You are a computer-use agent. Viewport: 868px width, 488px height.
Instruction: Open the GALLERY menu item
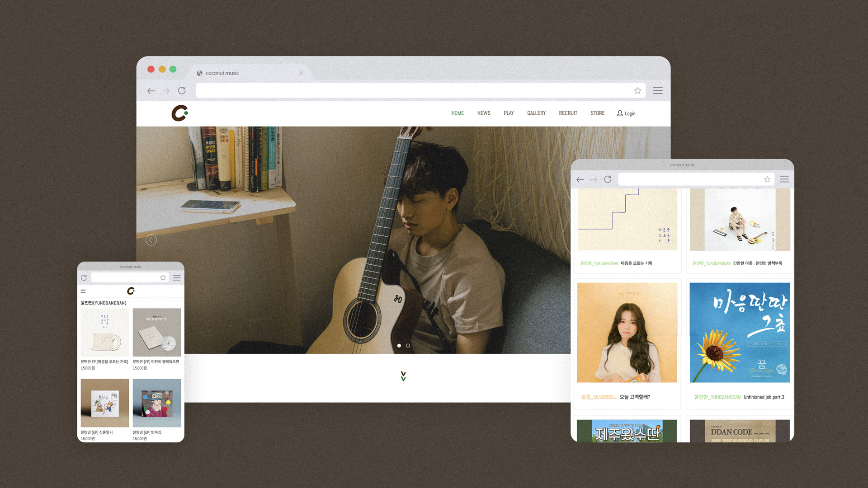536,113
